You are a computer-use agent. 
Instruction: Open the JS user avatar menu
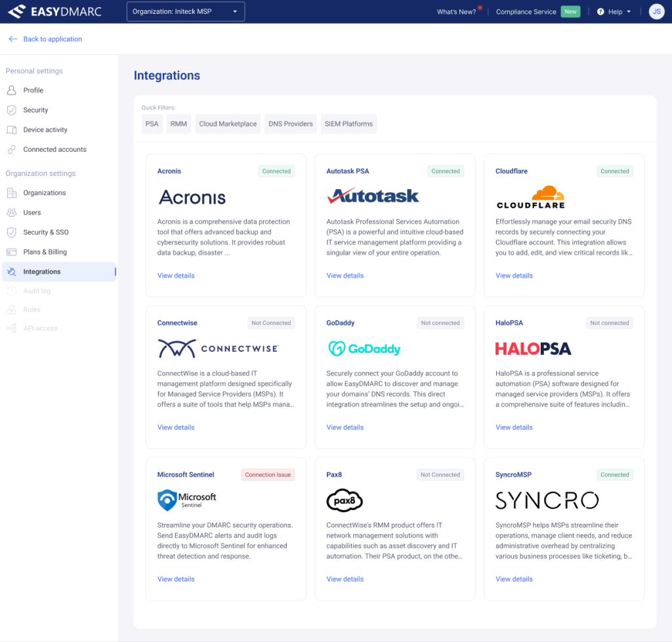pyautogui.click(x=656, y=12)
